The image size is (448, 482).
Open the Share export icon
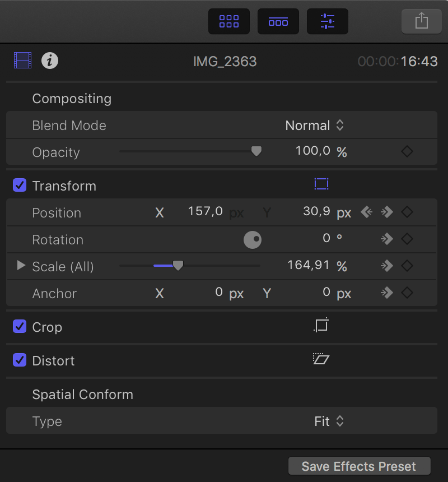point(421,21)
